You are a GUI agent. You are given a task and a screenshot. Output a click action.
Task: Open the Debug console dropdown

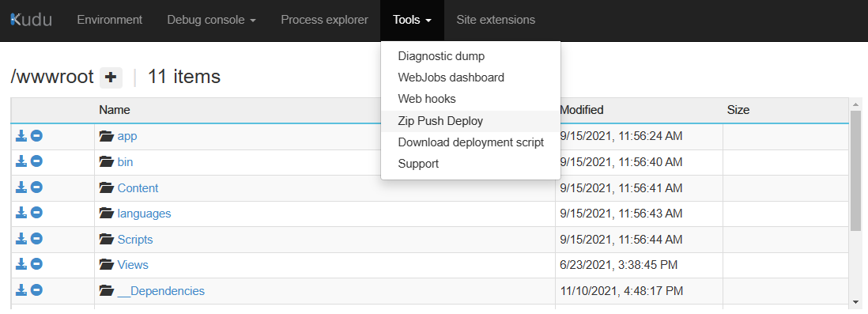[x=211, y=20]
